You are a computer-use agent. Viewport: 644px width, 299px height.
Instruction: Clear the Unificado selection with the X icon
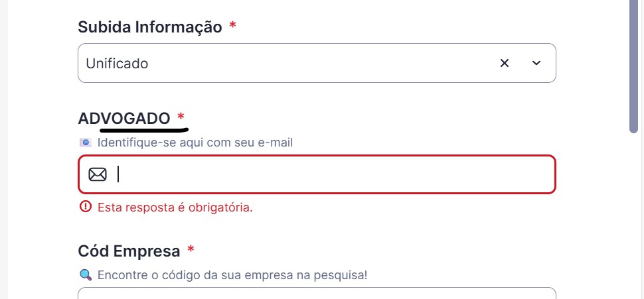pos(505,63)
